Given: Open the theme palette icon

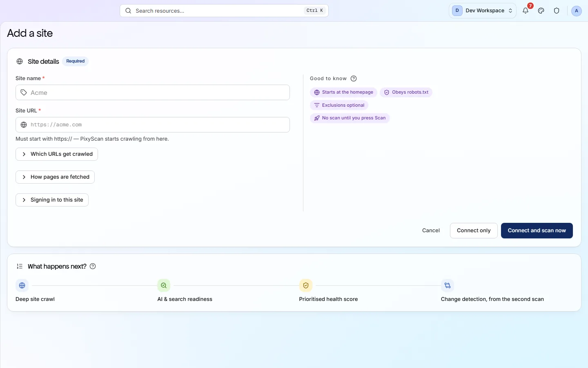Looking at the screenshot, I should [x=541, y=11].
